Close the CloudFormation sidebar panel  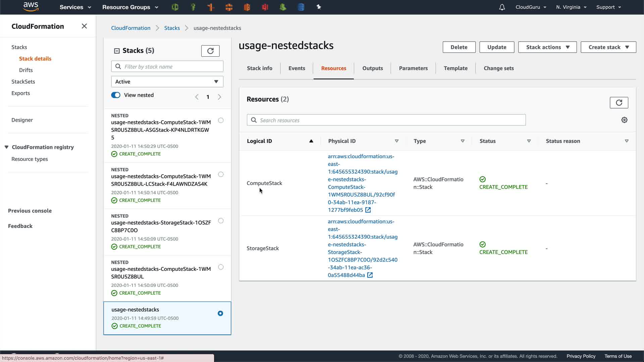84,26
